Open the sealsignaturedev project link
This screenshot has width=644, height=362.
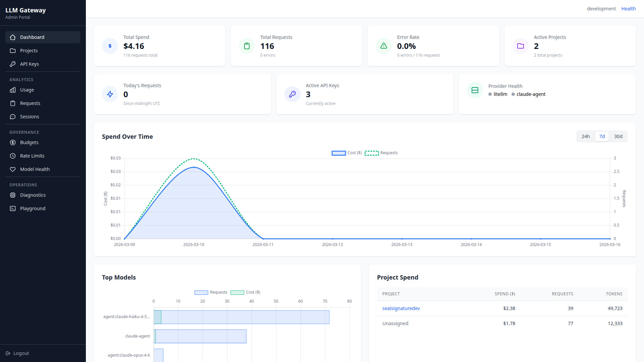tap(401, 308)
